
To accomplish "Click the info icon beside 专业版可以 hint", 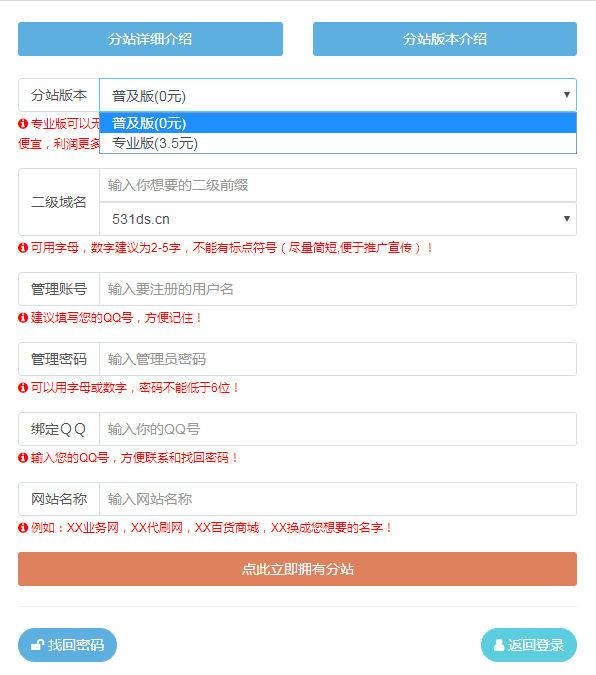I will pos(23,124).
